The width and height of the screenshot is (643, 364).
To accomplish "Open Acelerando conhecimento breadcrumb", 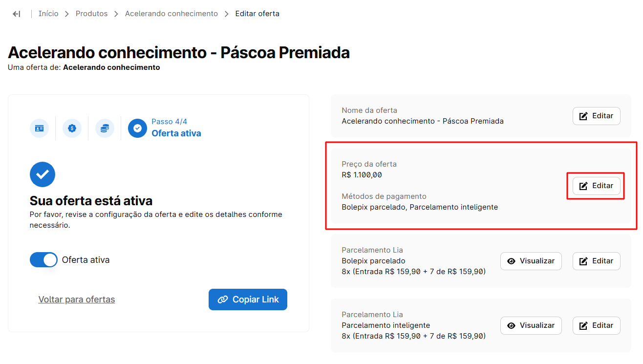I will tap(171, 14).
